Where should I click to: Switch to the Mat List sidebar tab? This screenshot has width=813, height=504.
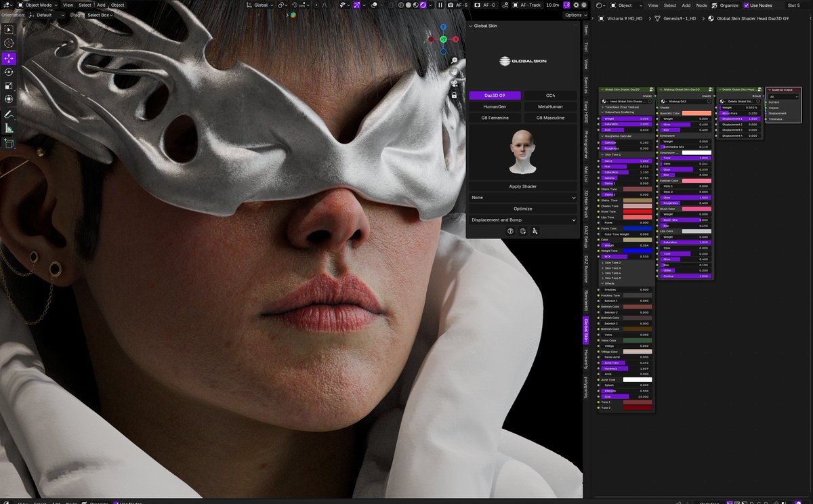pyautogui.click(x=586, y=175)
